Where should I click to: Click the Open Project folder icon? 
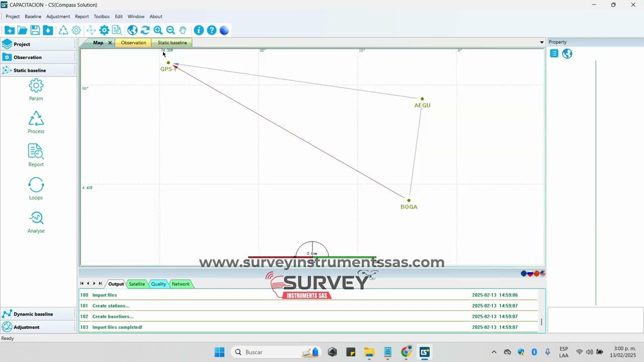tap(22, 30)
